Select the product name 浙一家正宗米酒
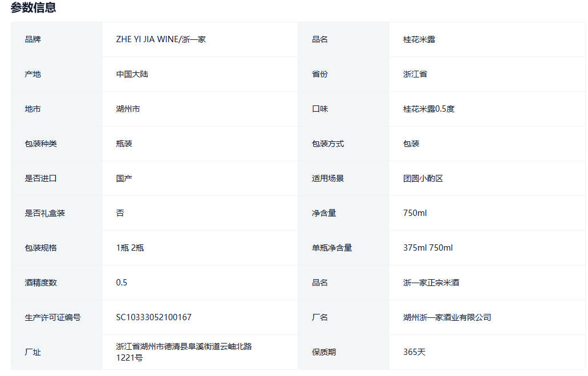588x376 pixels. (x=431, y=283)
